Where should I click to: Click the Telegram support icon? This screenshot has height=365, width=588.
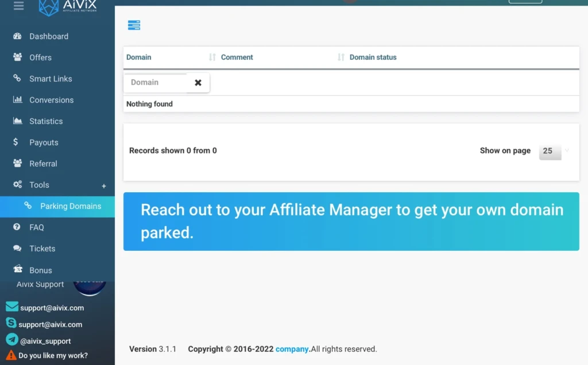click(12, 339)
